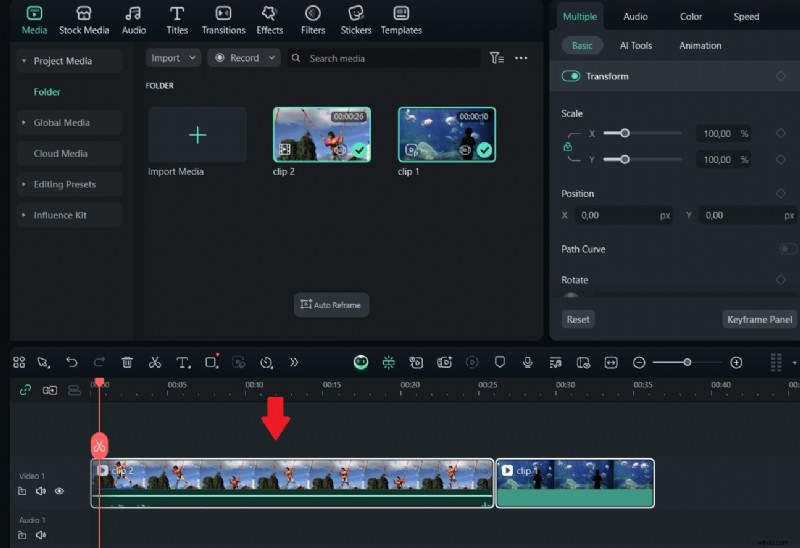Adjust the timeline zoom slider
The width and height of the screenshot is (800, 548).
[x=687, y=362]
